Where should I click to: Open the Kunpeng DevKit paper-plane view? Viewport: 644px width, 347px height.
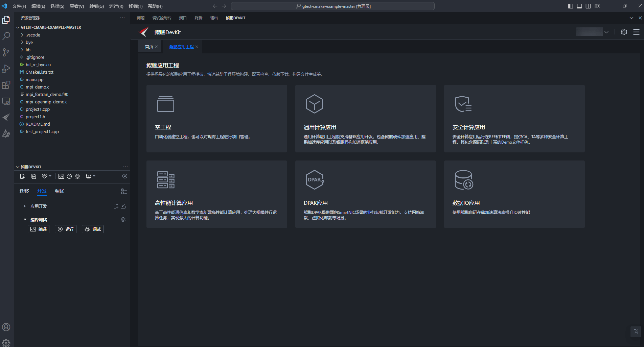(6, 117)
